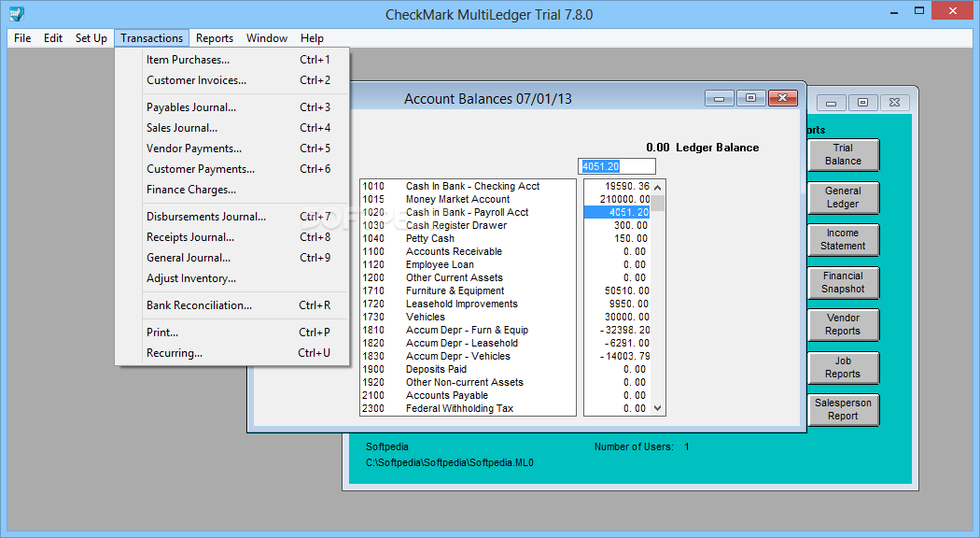Click the Income Statement button
Screen dimensions: 980x538
point(843,240)
